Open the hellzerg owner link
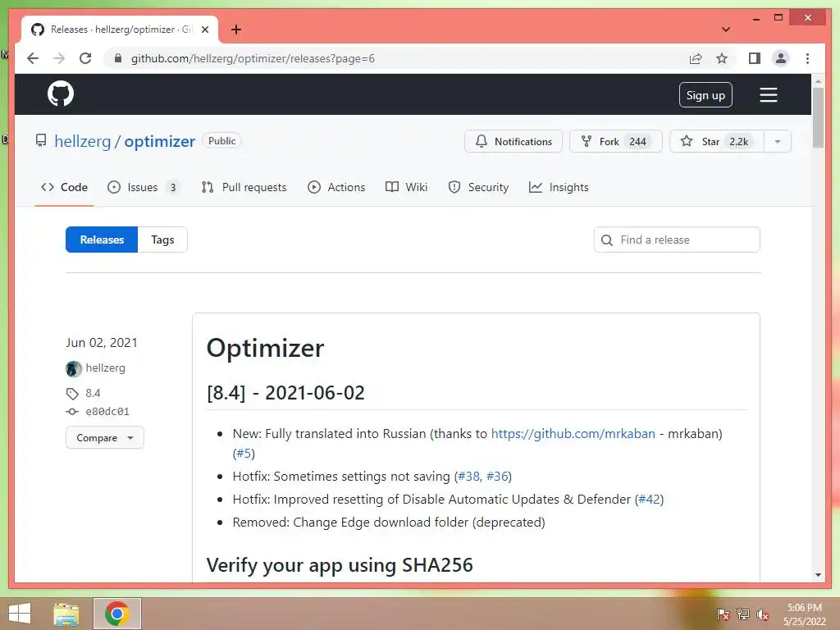The width and height of the screenshot is (840, 630). (x=83, y=141)
